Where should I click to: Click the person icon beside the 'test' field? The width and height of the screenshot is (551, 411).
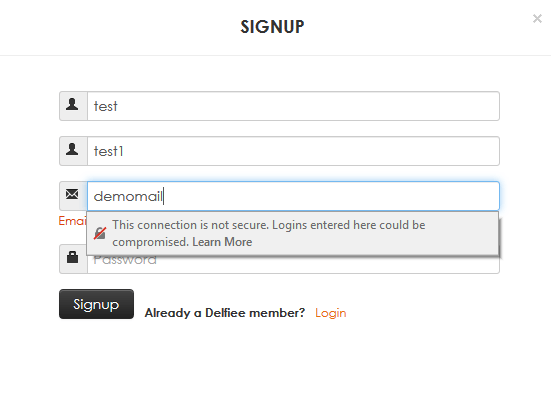[x=72, y=104]
